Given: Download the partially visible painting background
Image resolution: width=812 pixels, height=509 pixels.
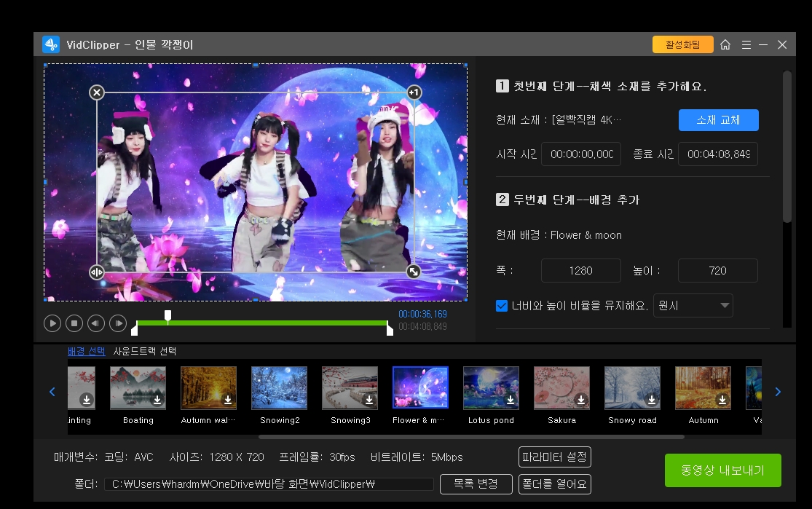Looking at the screenshot, I should (x=87, y=400).
